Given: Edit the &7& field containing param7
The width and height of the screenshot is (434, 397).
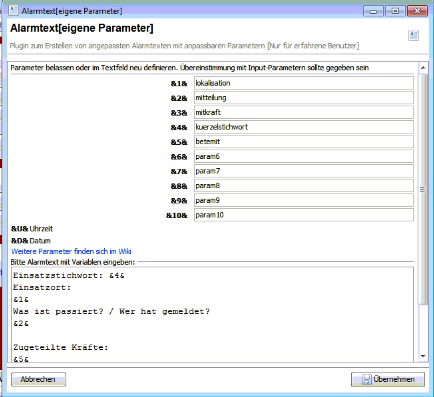Looking at the screenshot, I should [x=304, y=171].
